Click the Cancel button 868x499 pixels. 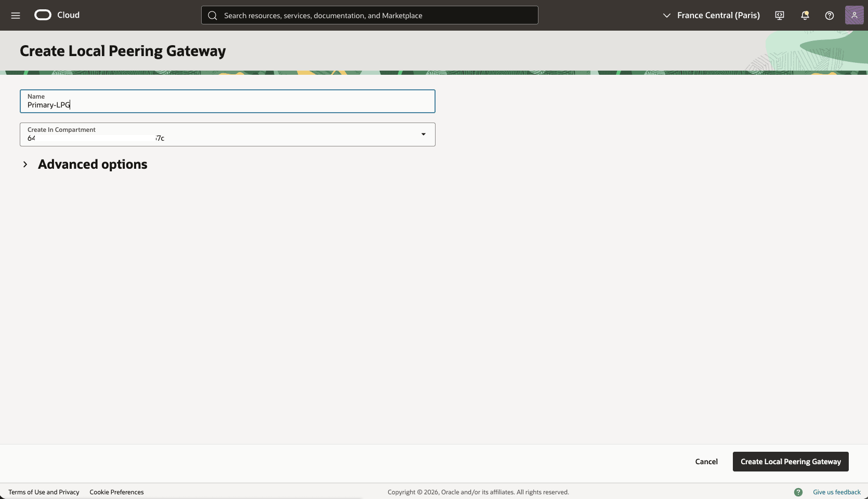706,462
